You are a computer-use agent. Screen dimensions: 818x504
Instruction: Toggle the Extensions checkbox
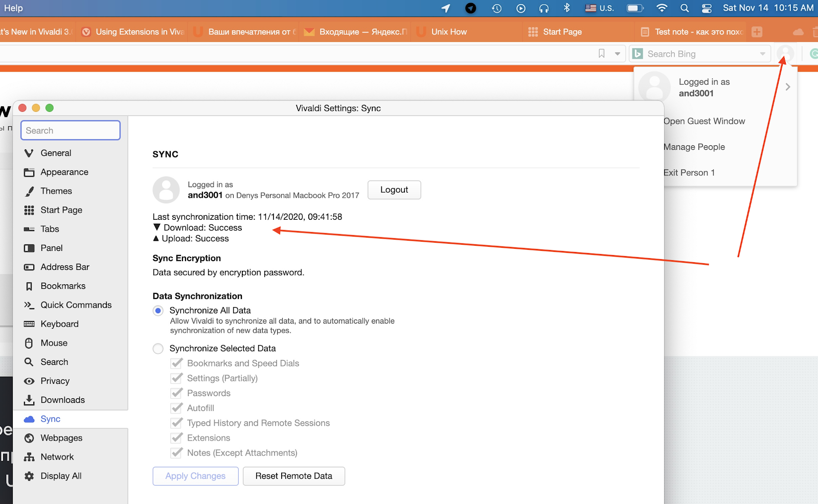(176, 438)
